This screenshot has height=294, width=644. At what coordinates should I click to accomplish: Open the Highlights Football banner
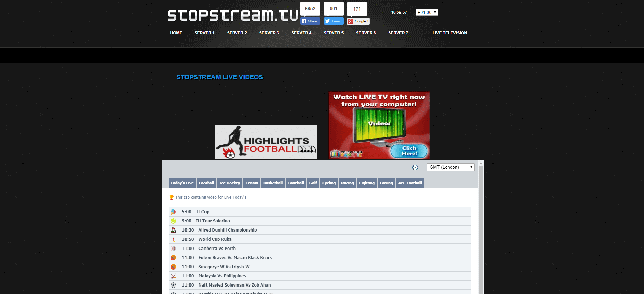(x=266, y=142)
